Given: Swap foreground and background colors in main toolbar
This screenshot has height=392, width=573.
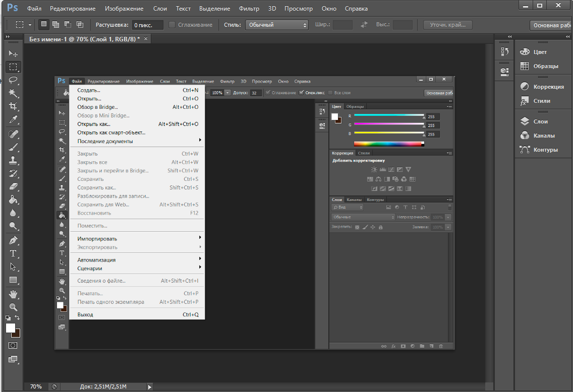Looking at the screenshot, I should point(17,317).
